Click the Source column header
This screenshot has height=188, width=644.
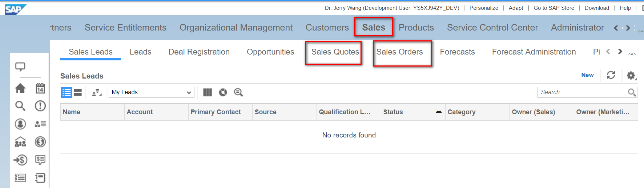(x=285, y=112)
